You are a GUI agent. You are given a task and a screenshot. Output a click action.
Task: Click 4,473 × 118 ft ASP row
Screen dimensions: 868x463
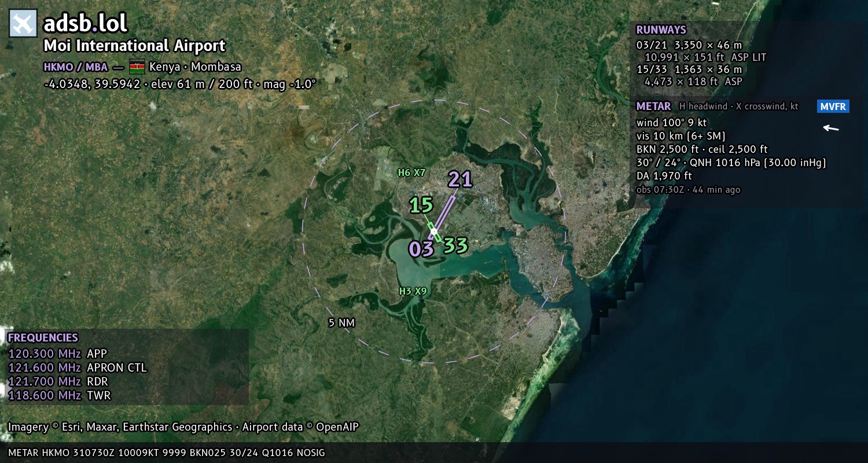(x=693, y=82)
